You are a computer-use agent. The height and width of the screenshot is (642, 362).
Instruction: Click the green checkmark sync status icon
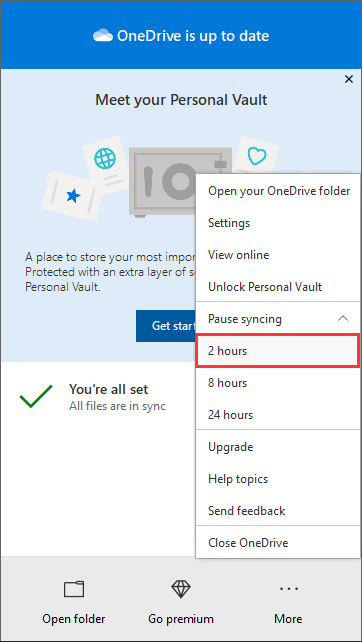36,396
